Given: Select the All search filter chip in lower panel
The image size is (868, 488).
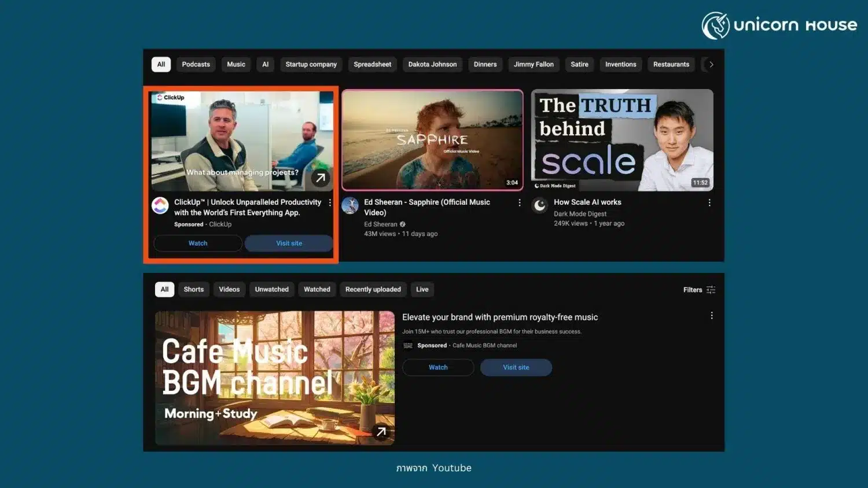Looking at the screenshot, I should pos(164,289).
